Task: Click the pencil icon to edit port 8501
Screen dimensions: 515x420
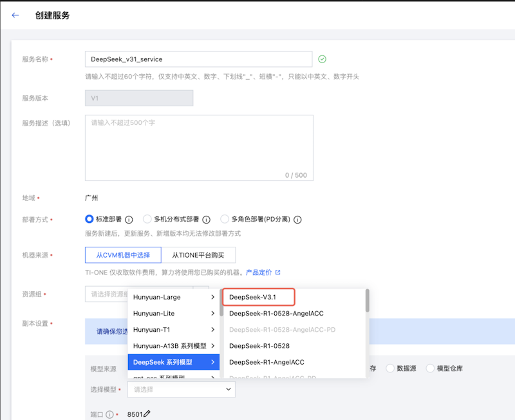Action: pyautogui.click(x=147, y=413)
